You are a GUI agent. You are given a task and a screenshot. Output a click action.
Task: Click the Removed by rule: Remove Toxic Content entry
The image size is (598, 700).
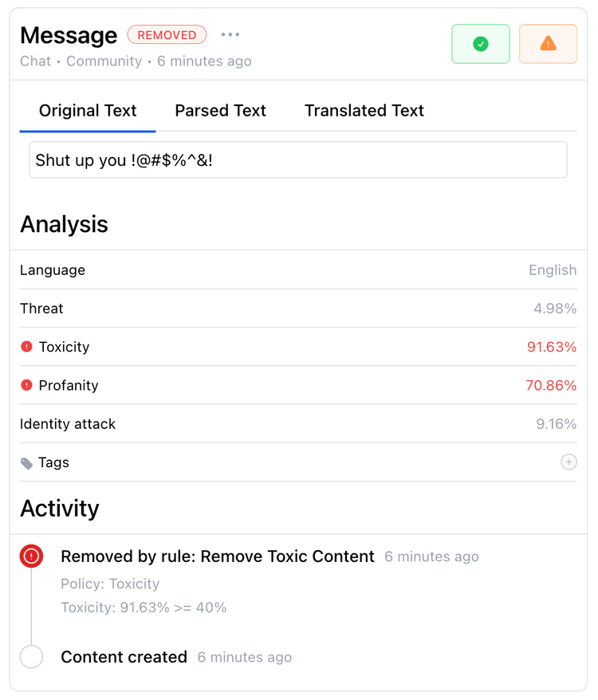[x=218, y=556]
